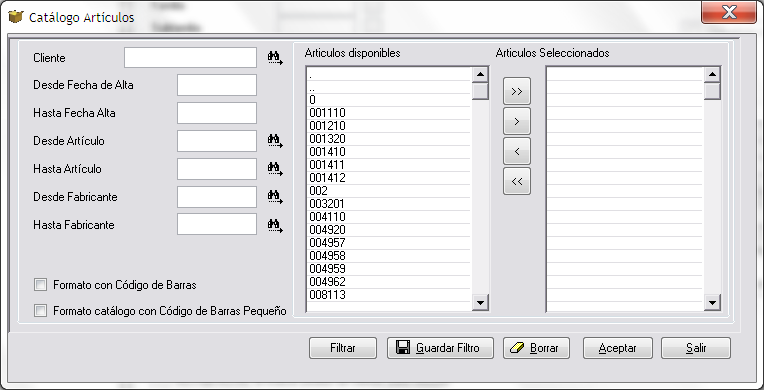Click the binoculars search icon next to Cliente
This screenshot has height=390, width=764.
coord(275,58)
